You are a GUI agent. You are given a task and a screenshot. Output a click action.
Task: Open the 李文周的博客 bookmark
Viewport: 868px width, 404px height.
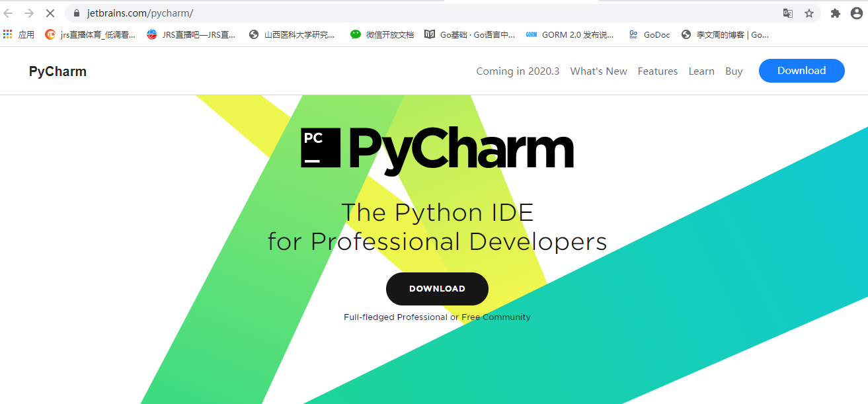coord(725,35)
